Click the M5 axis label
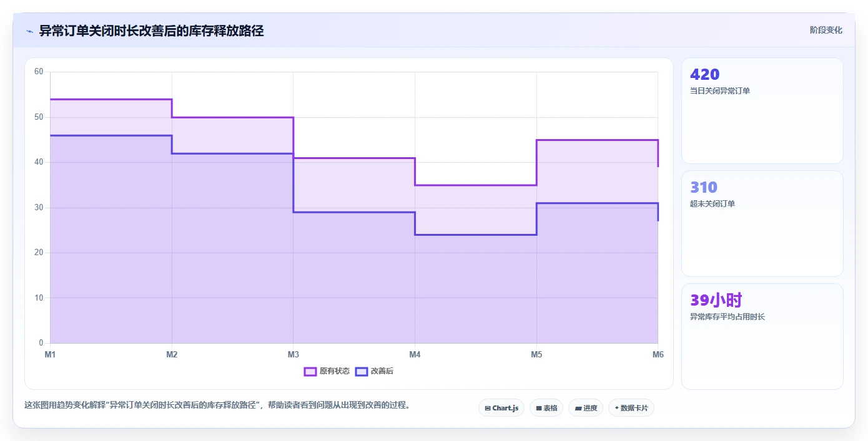This screenshot has height=441, width=868. (536, 354)
